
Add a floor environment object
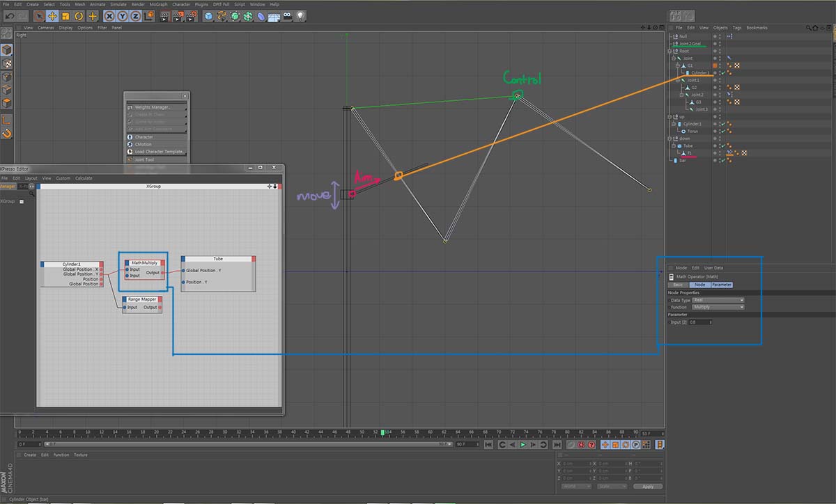pos(274,16)
